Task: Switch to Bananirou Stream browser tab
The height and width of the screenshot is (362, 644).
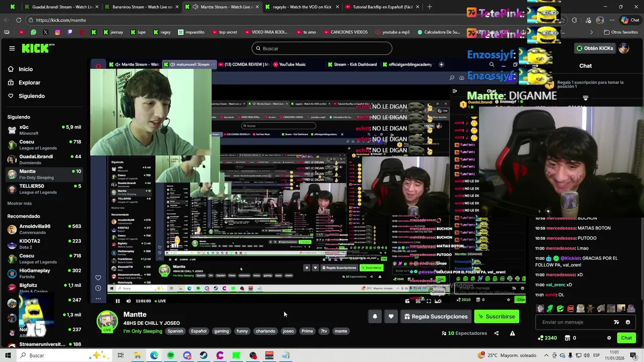Action: [x=142, y=7]
